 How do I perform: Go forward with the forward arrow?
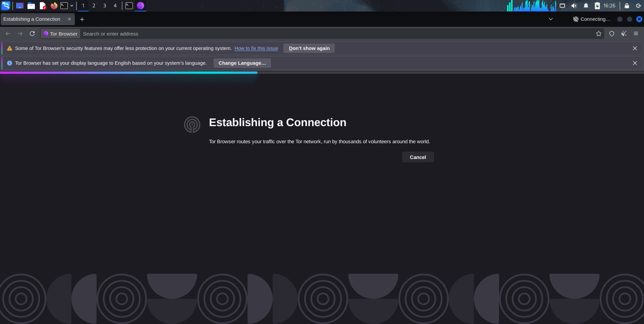point(20,34)
